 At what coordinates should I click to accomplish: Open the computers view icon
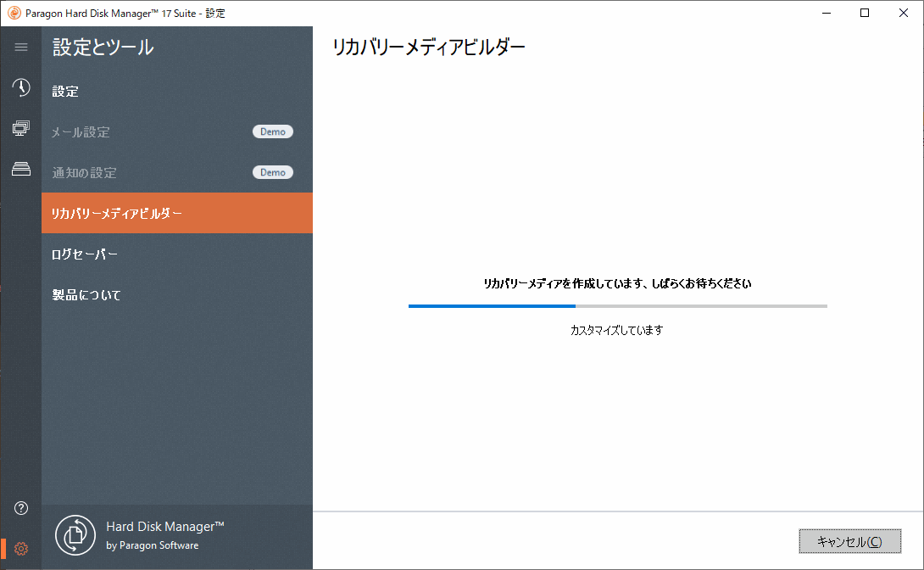coord(20,128)
